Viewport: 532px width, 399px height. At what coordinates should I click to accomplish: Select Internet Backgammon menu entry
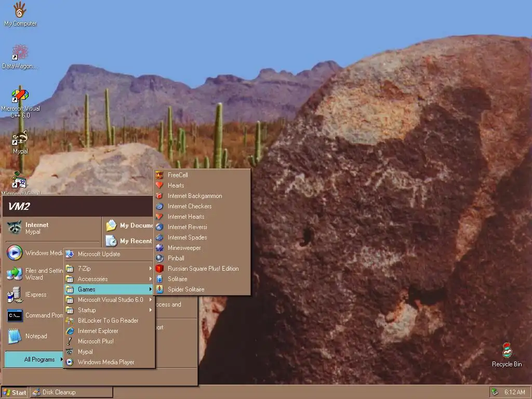click(202, 196)
